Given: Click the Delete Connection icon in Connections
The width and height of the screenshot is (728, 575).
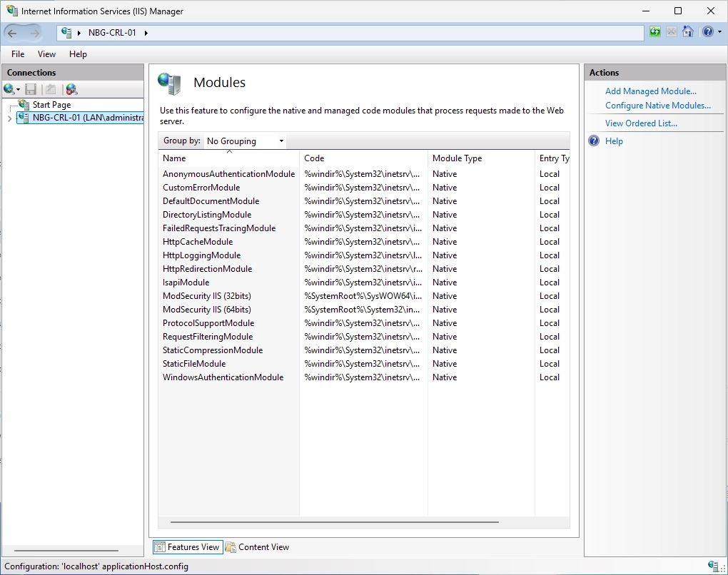Looking at the screenshot, I should [71, 89].
